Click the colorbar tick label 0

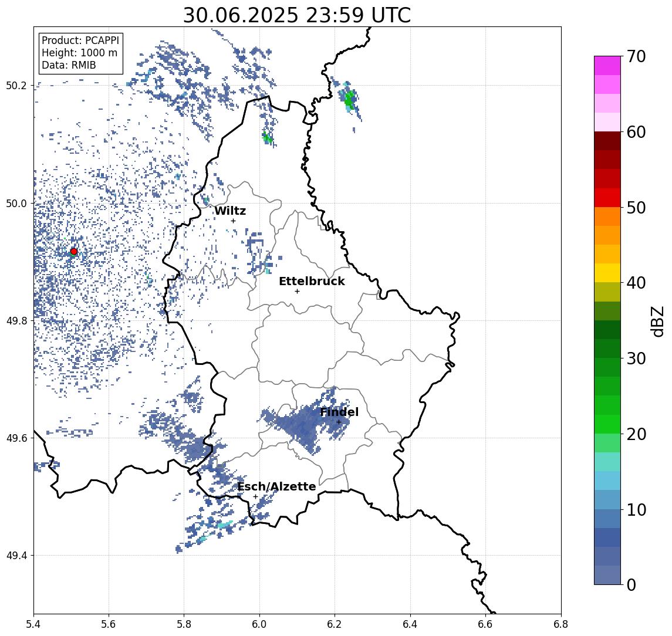point(632,584)
